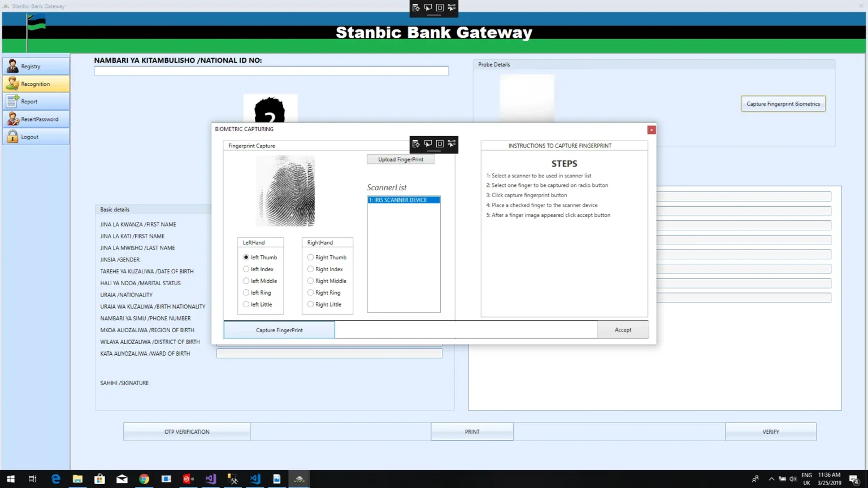Viewport: 868px width, 488px height.
Task: Open the Registry section in the sidebar
Action: coord(36,66)
